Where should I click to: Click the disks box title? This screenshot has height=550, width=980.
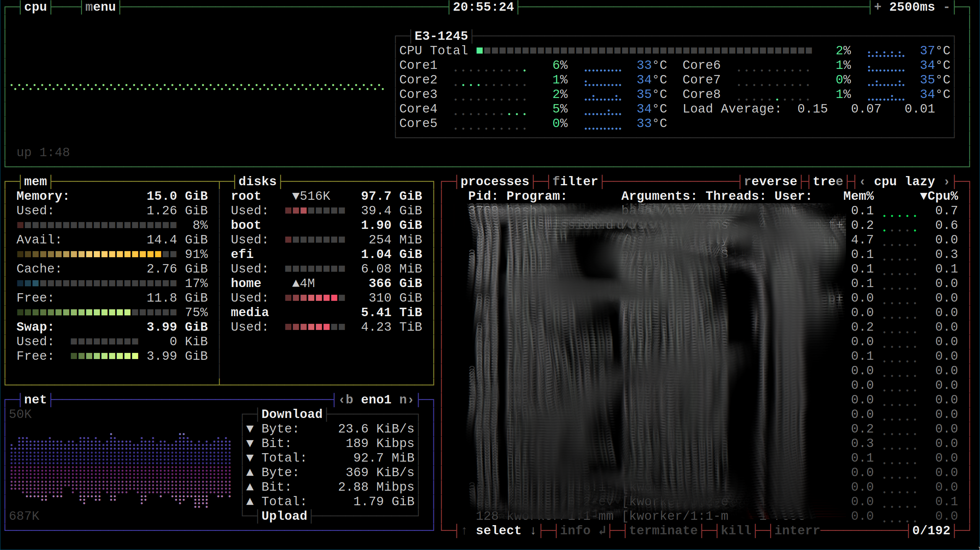tap(258, 181)
